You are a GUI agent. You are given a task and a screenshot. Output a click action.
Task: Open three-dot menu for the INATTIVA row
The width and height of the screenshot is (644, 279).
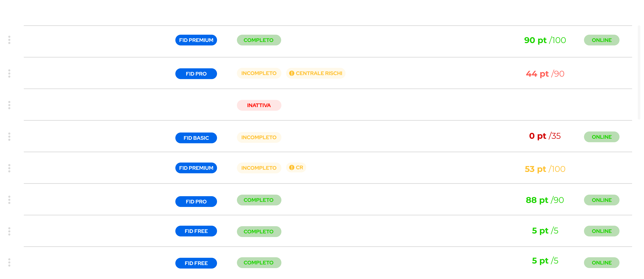click(9, 105)
